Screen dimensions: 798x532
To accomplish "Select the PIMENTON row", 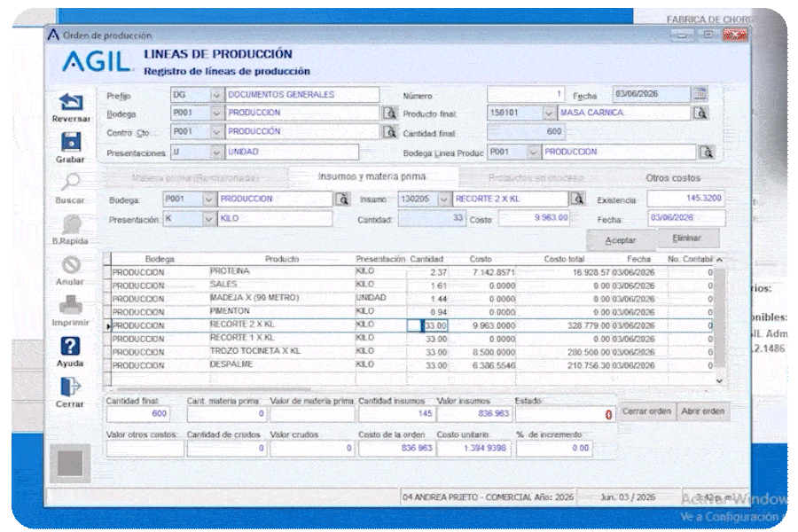I will point(411,312).
